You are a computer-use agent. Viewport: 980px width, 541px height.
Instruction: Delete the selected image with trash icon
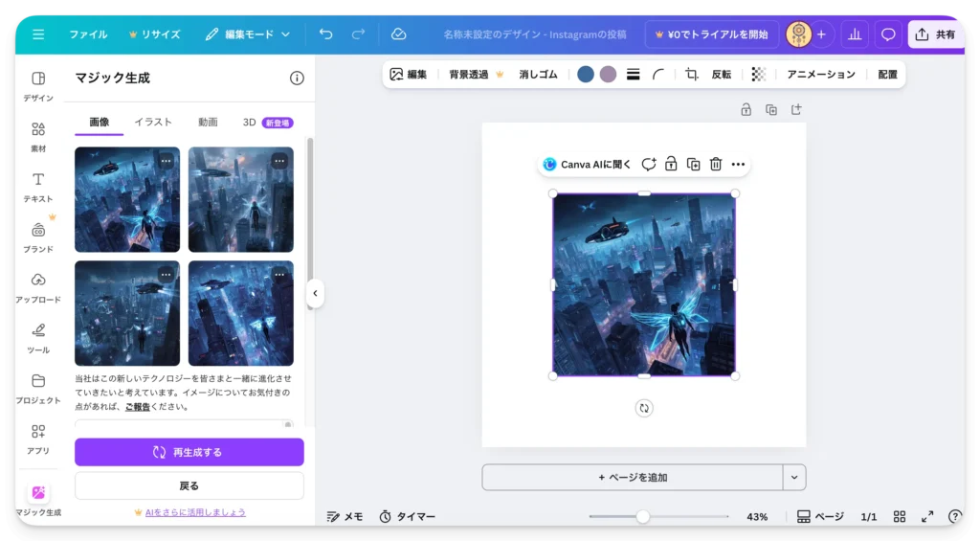[x=716, y=165]
